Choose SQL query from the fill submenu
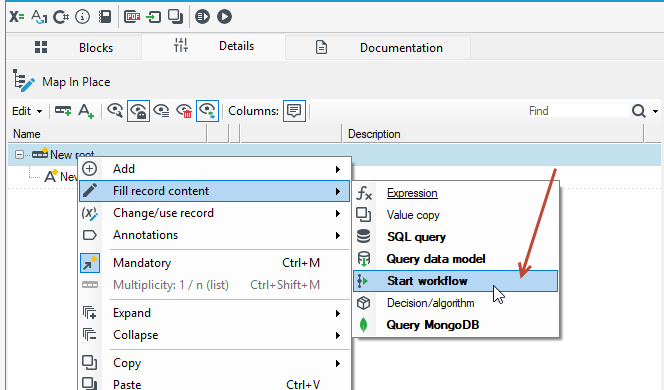 (x=455, y=237)
